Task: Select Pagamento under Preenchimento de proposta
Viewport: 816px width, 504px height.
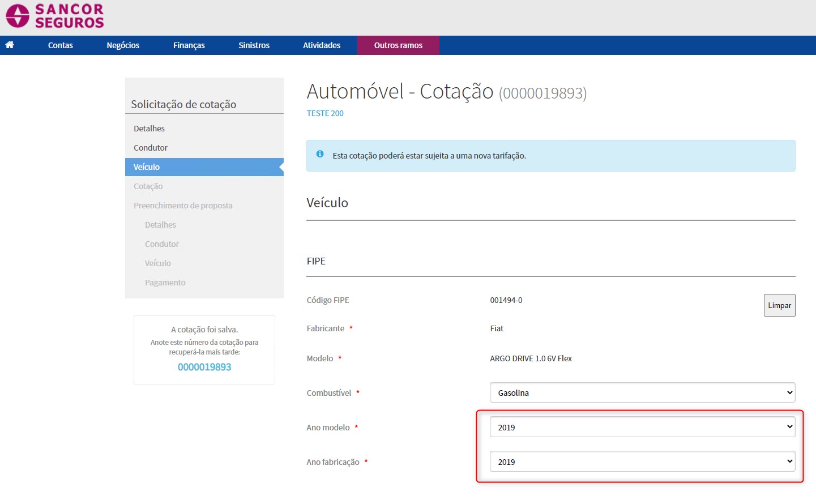Action: click(x=165, y=283)
